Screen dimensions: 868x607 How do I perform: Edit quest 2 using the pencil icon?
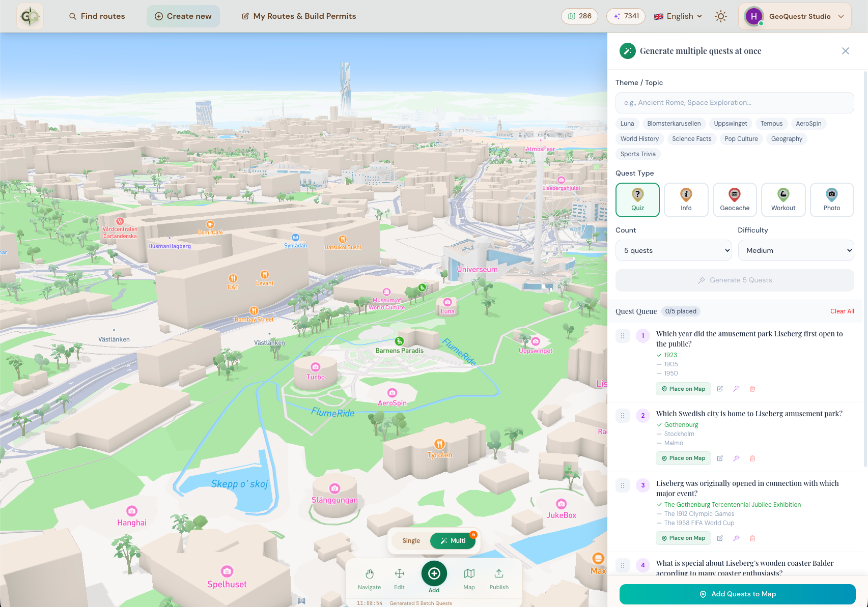(x=719, y=458)
